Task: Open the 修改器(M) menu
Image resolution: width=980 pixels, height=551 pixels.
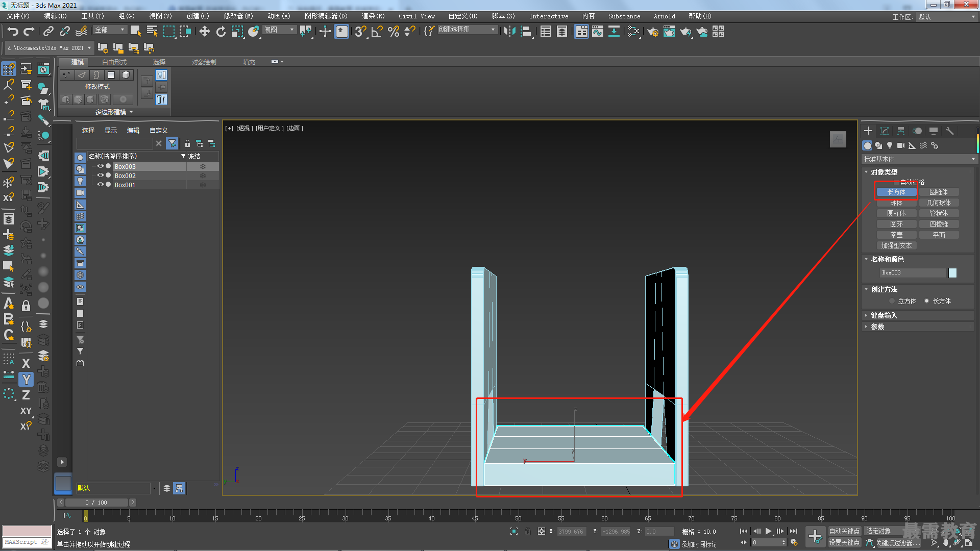Action: (238, 16)
